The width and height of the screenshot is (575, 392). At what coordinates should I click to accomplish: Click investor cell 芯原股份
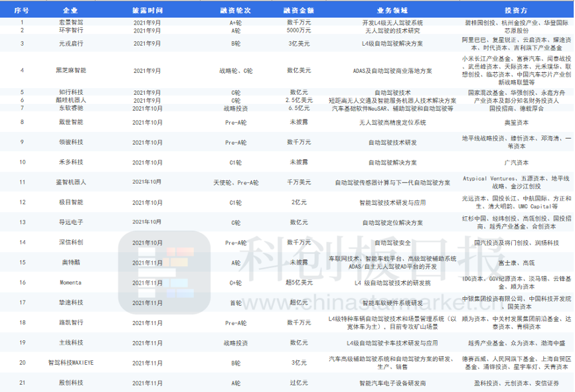517,31
